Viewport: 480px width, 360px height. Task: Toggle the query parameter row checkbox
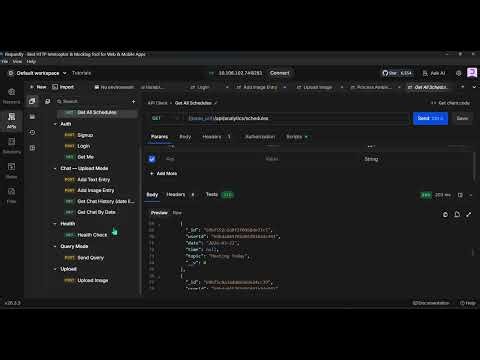[152, 159]
